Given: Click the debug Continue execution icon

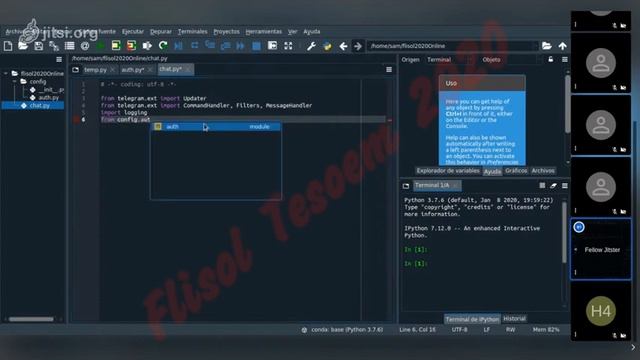Looking at the screenshot, I should click(x=240, y=46).
